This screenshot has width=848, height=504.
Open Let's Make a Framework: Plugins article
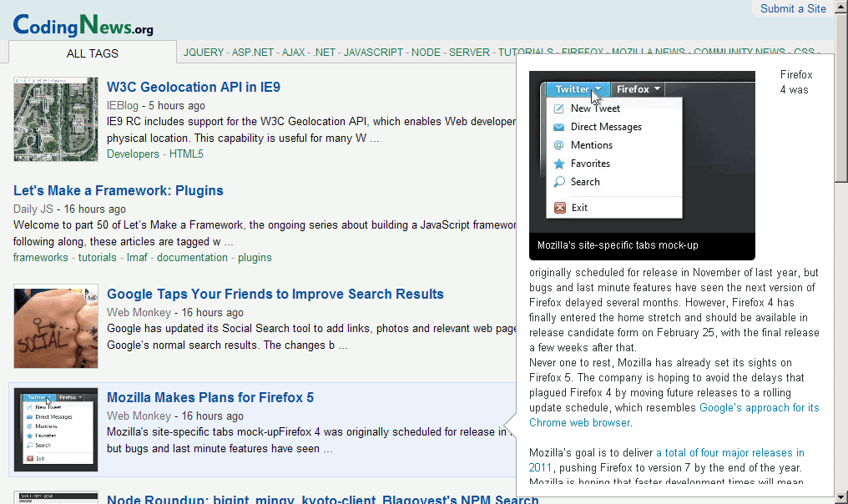tap(119, 190)
